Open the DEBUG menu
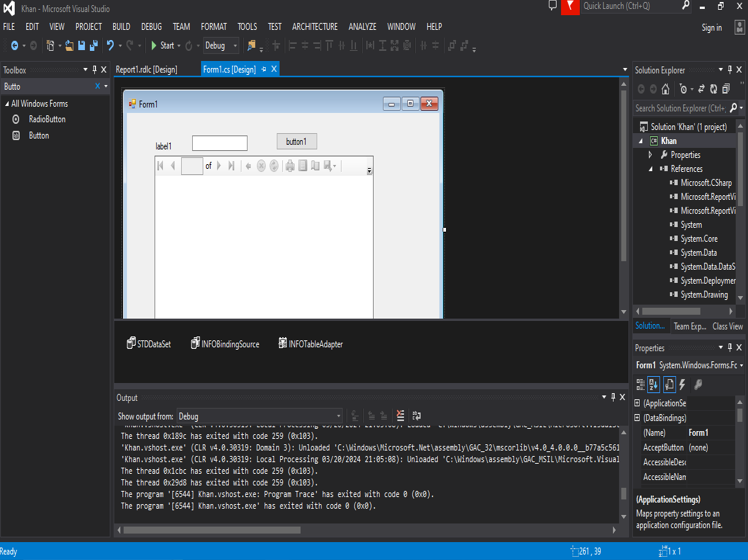Viewport: 748px width, 560px height. tap(151, 27)
